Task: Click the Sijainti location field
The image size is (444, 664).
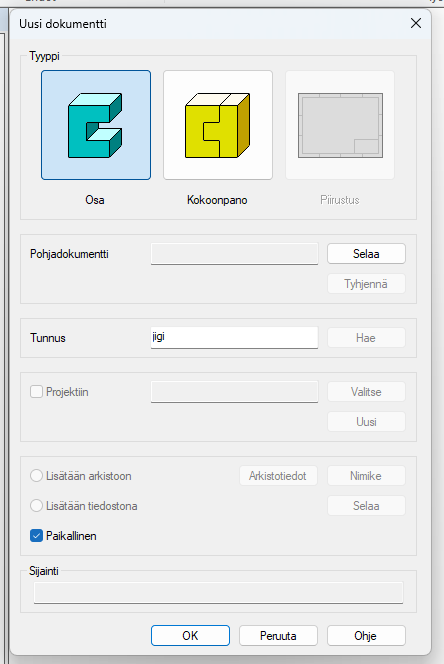Action: tap(218, 592)
